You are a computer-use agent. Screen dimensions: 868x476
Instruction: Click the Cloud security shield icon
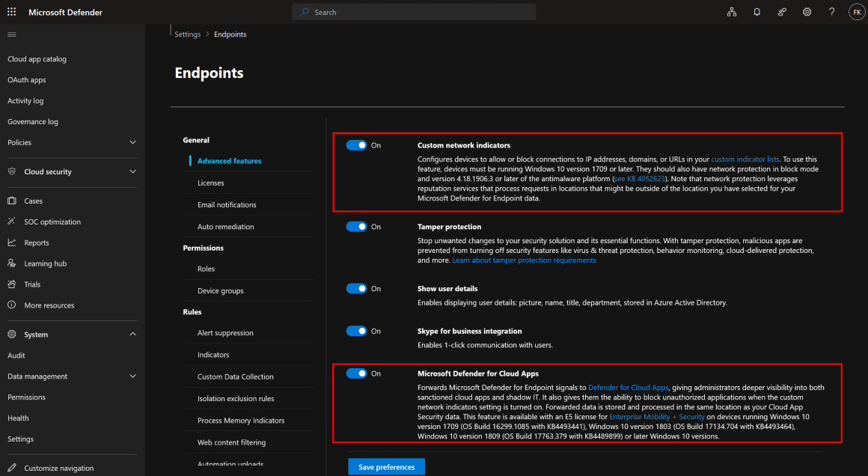click(12, 171)
